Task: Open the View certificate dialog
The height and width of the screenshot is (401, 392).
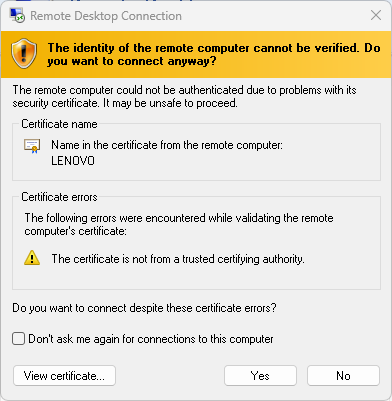Action: pos(64,376)
